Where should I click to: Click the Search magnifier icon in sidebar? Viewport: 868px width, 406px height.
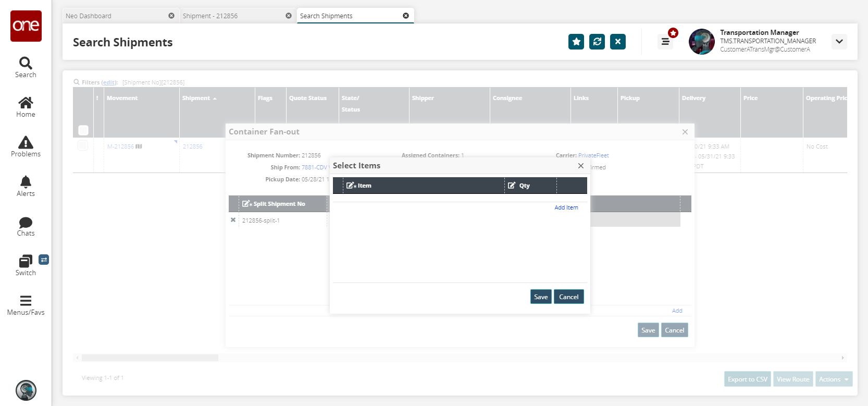tap(26, 64)
